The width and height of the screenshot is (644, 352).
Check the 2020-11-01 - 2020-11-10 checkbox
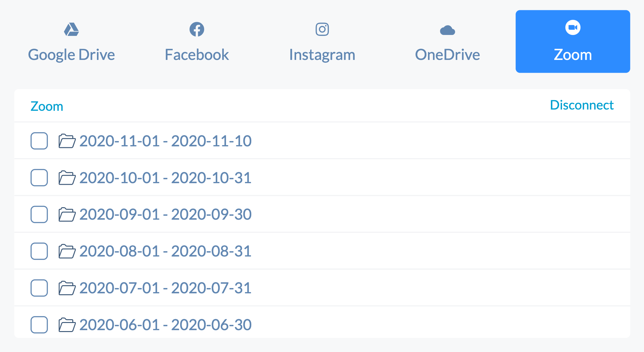(x=39, y=141)
